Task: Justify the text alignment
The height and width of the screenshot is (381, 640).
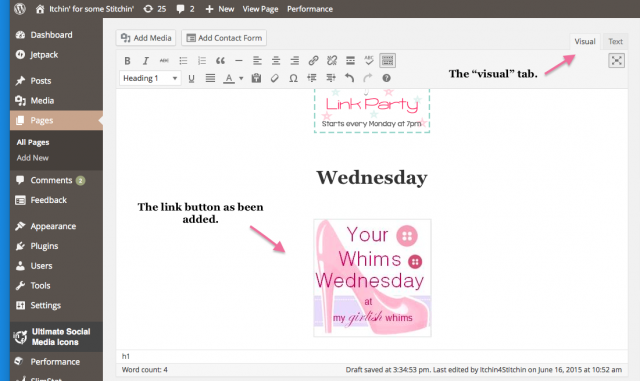Action: coord(210,78)
